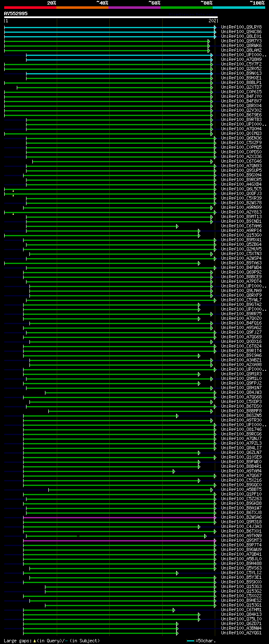Select the UniRef100_Q9SUP5 label
The height and width of the screenshot is (644, 269).
point(241,170)
